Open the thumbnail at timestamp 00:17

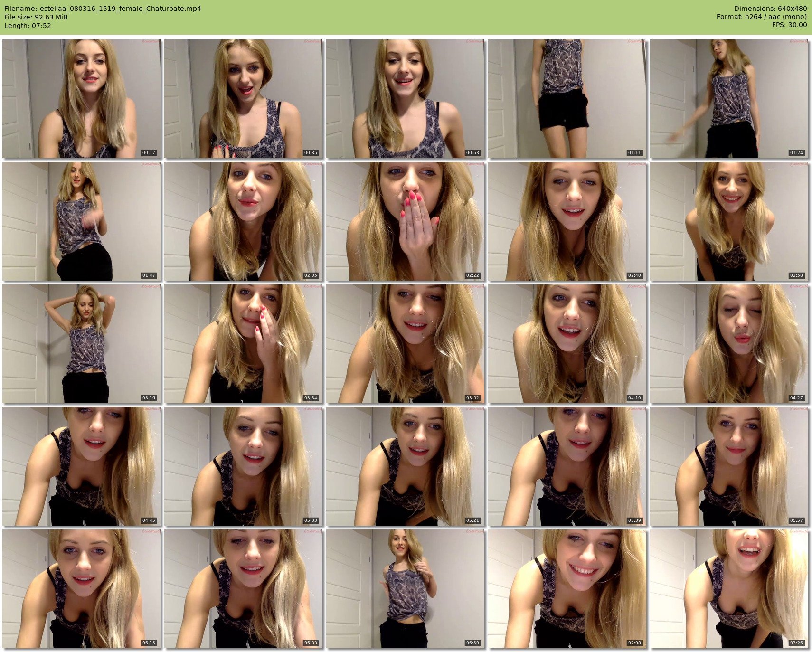(82, 99)
